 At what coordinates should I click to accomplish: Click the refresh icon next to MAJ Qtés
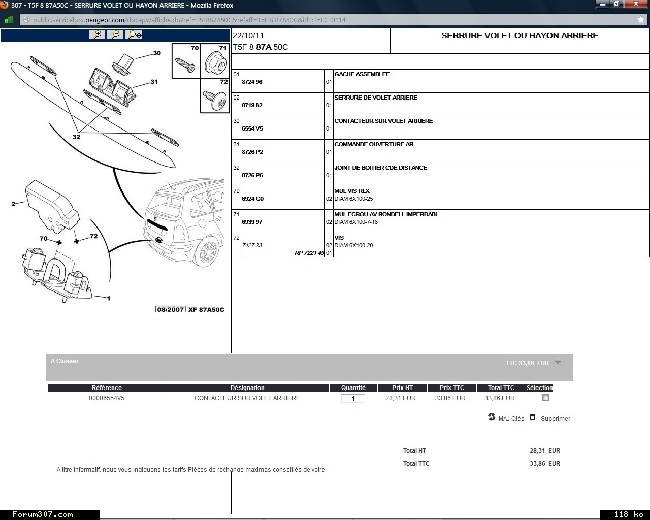tap(492, 417)
